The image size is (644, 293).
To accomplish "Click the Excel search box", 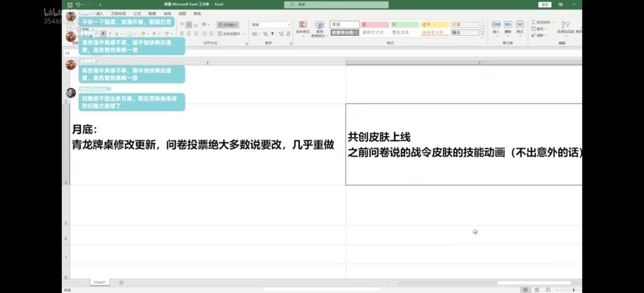I will [x=336, y=5].
